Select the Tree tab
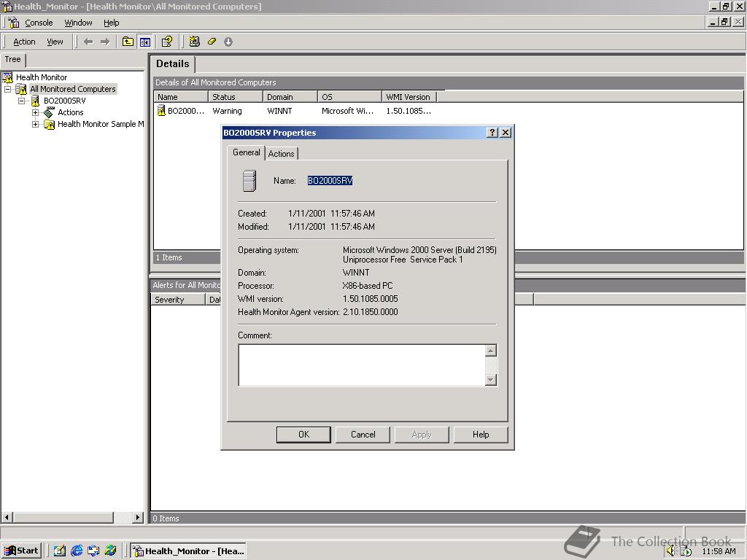The height and width of the screenshot is (560, 747). [x=13, y=60]
